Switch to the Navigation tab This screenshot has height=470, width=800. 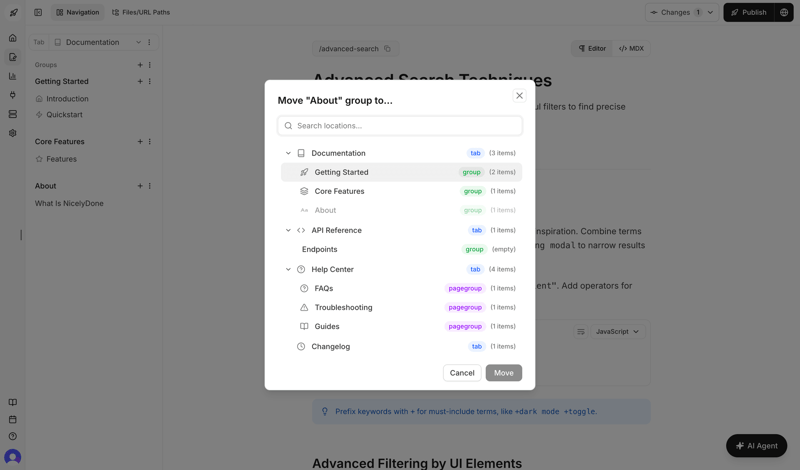[78, 12]
